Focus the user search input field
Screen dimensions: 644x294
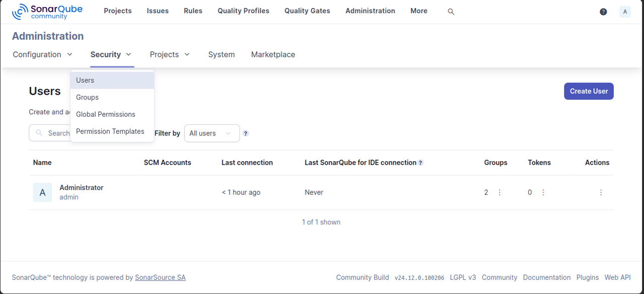click(x=50, y=133)
